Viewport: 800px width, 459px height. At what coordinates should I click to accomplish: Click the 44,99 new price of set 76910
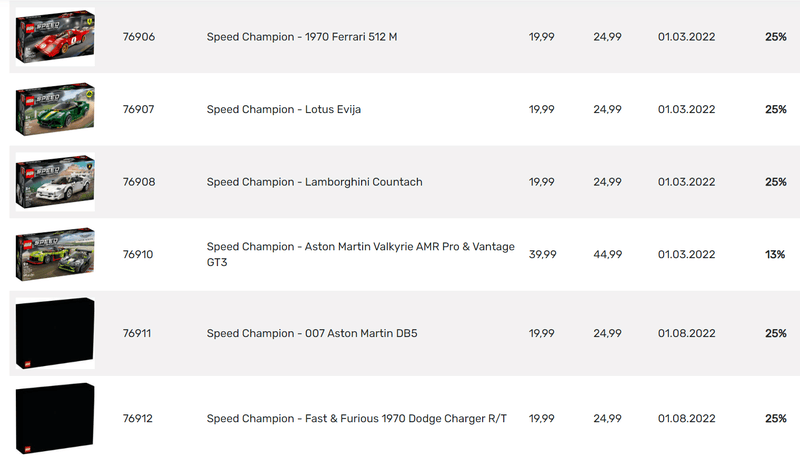click(x=608, y=254)
